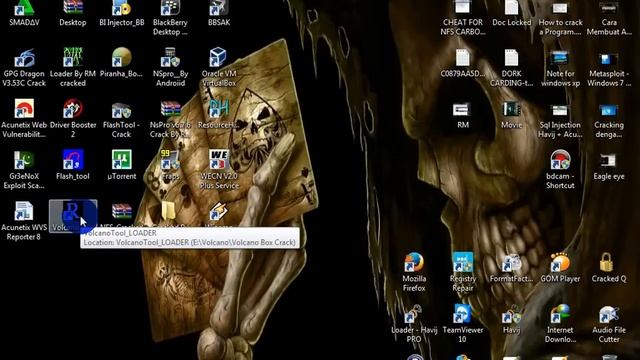The height and width of the screenshot is (360, 640).
Task: Open the Movie desktop icon
Action: (x=511, y=109)
